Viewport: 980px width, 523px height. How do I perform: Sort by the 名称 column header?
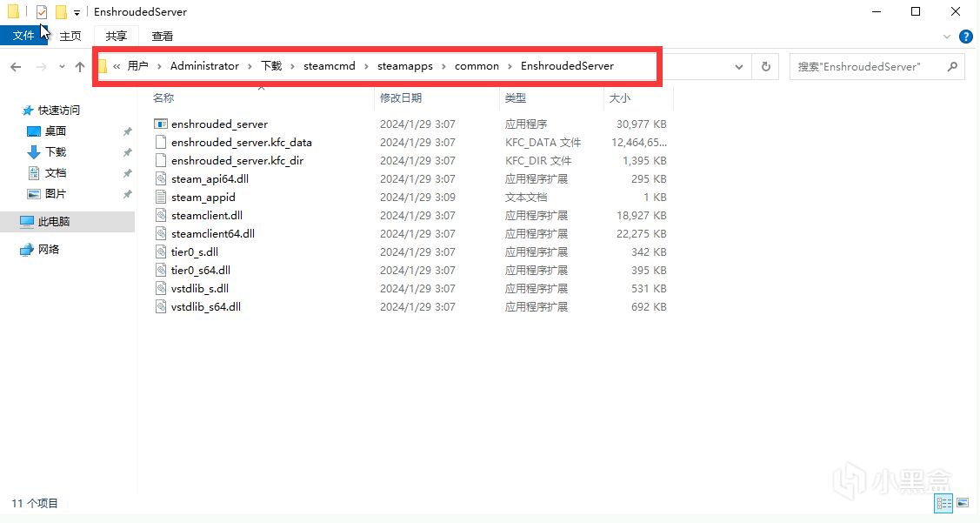pyautogui.click(x=163, y=97)
